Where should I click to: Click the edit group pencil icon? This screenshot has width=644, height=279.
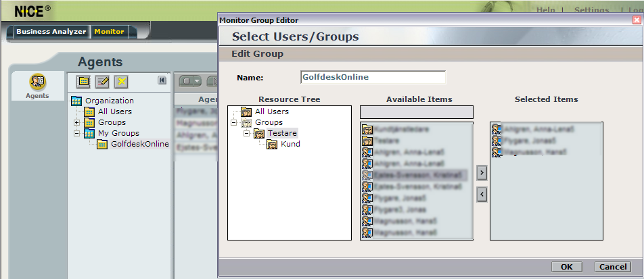point(102,81)
